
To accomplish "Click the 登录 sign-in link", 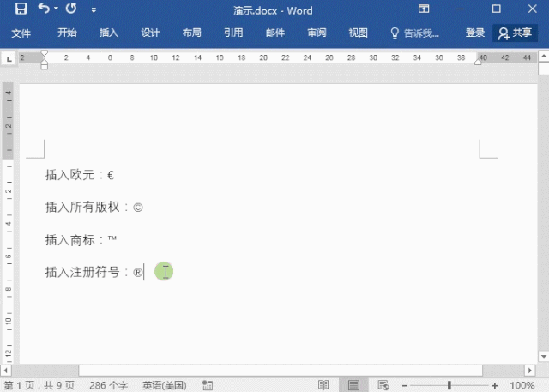I will (474, 33).
